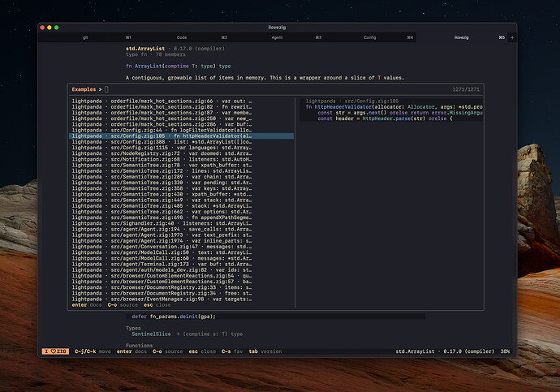Select agent/Agent.zig:1974 var inline_parts row
560x392 pixels.
[182, 241]
